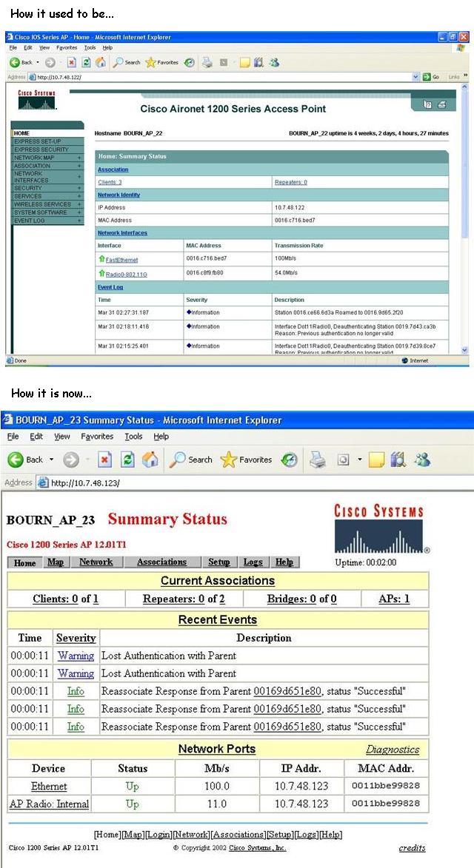
Task: Click the printer icon on the Aironet page header
Action: pos(442,104)
